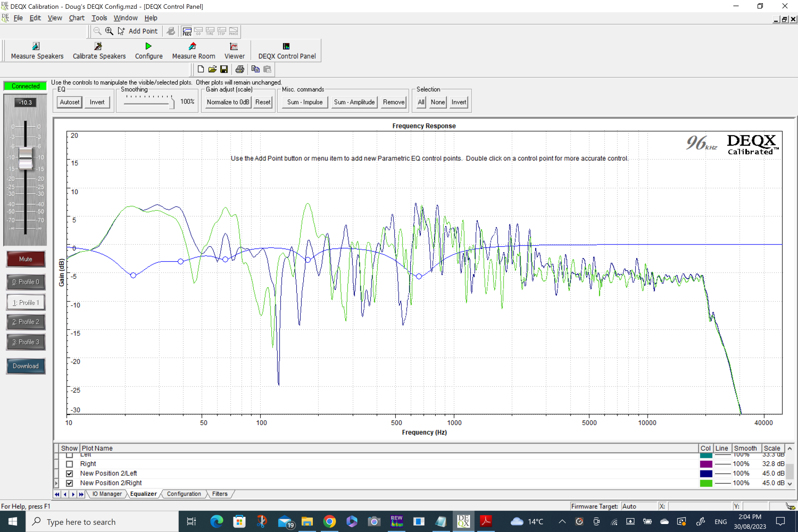Launch the Configure step
Screen dimensions: 798x532
[148, 51]
